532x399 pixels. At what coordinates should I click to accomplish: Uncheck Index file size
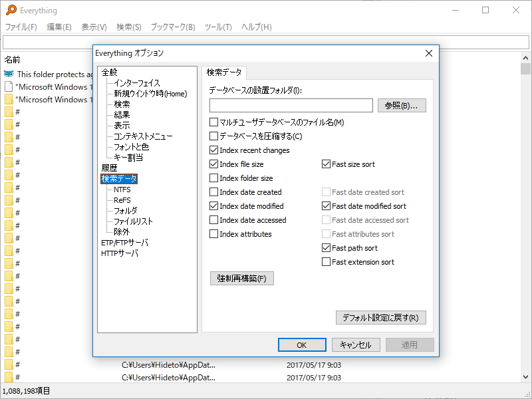pyautogui.click(x=214, y=164)
